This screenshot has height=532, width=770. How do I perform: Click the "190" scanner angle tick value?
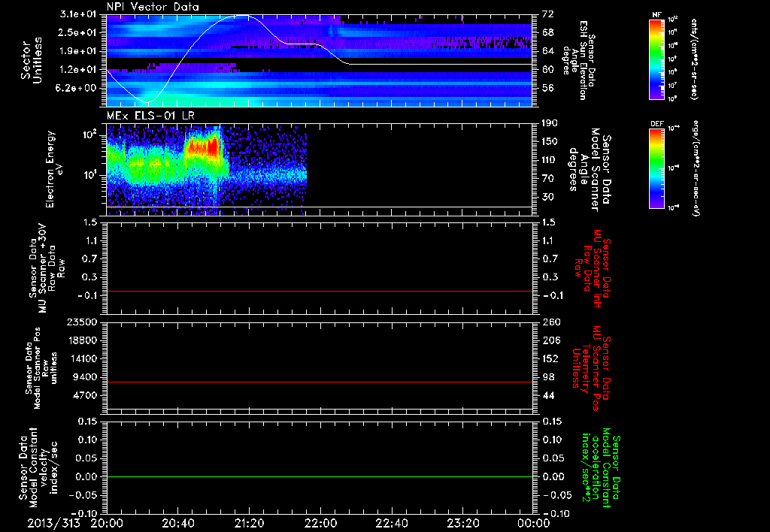pyautogui.click(x=550, y=123)
